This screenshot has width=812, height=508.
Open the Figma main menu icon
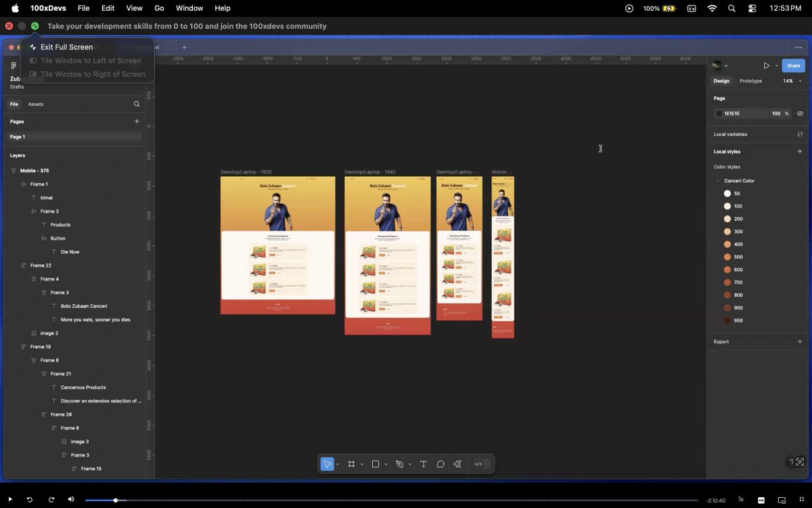(14, 66)
